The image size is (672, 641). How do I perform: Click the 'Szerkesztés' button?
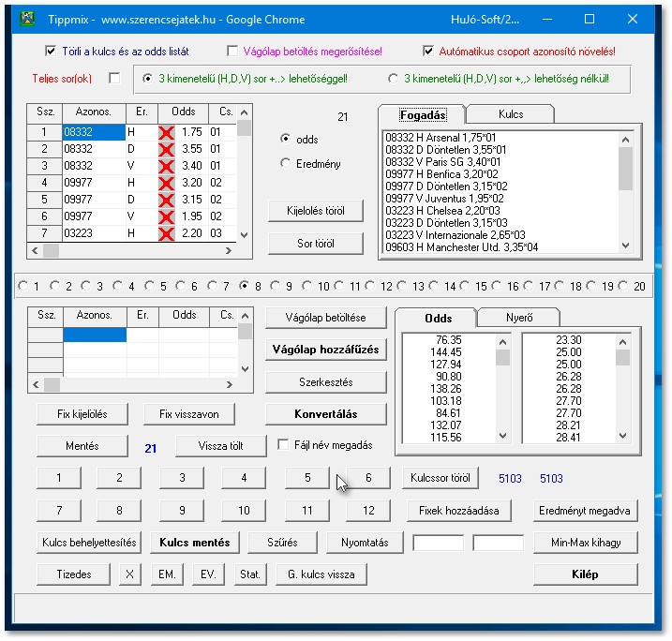(x=326, y=382)
